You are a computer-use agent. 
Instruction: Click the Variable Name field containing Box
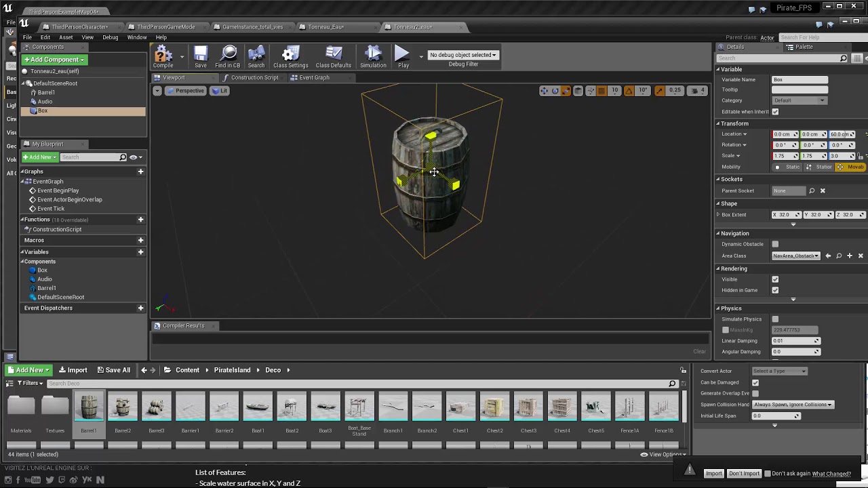coord(800,80)
